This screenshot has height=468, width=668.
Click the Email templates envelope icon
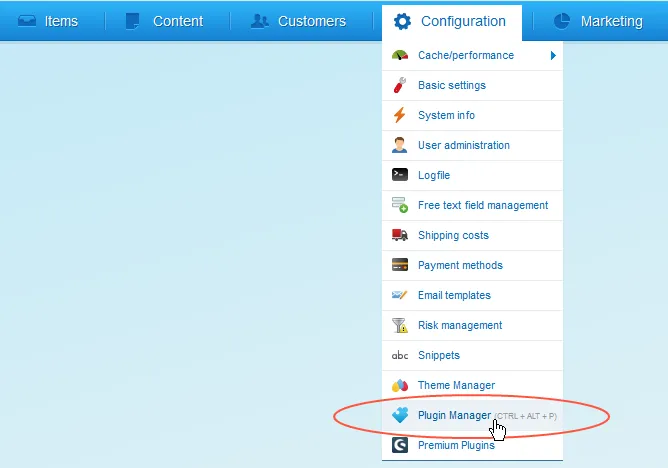point(399,295)
